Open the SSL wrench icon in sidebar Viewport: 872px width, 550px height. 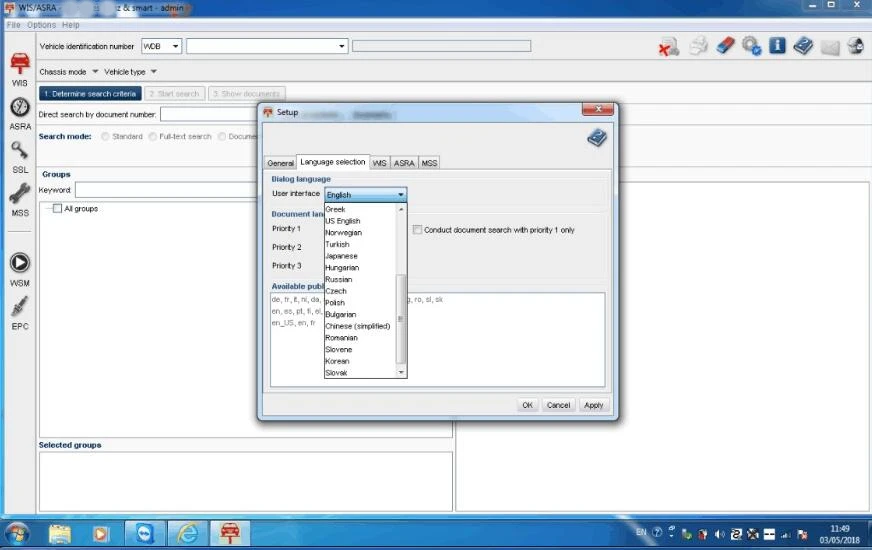(x=19, y=150)
